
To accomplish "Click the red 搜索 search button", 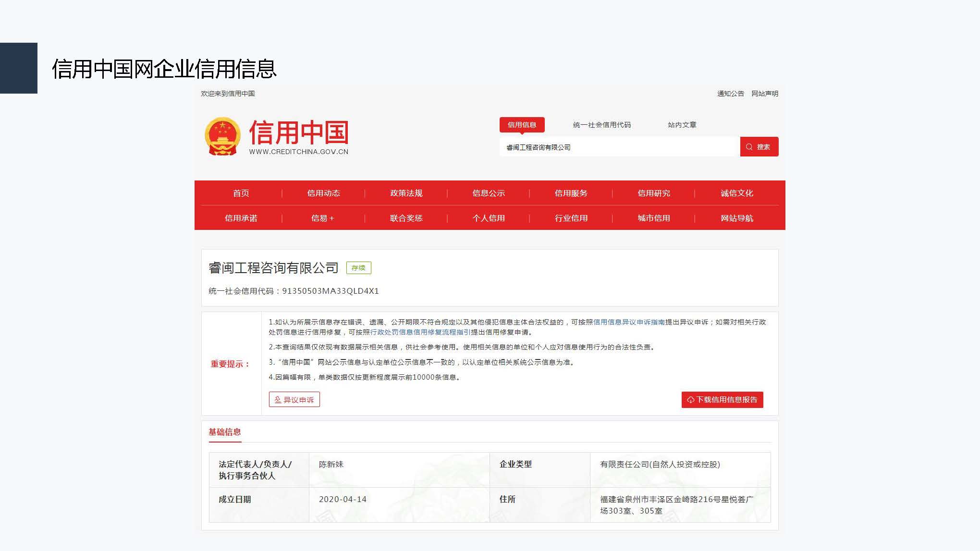I will (759, 147).
